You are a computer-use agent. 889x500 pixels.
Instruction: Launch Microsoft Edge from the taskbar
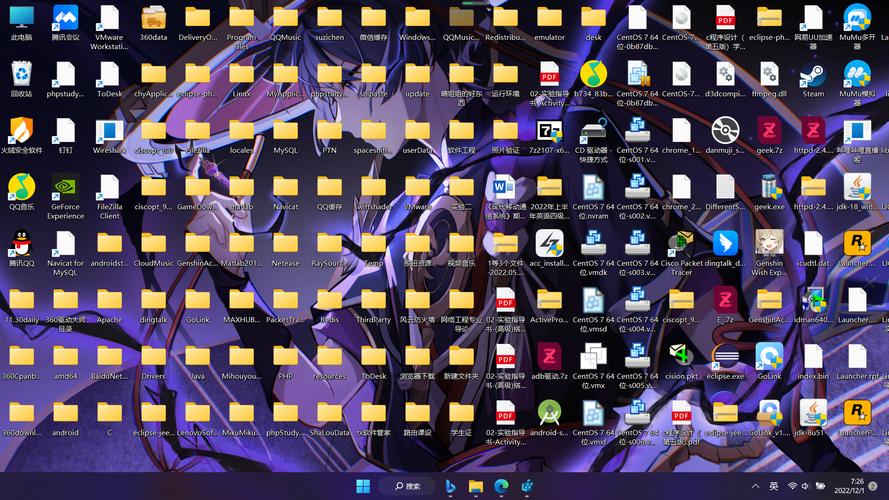pyautogui.click(x=501, y=486)
